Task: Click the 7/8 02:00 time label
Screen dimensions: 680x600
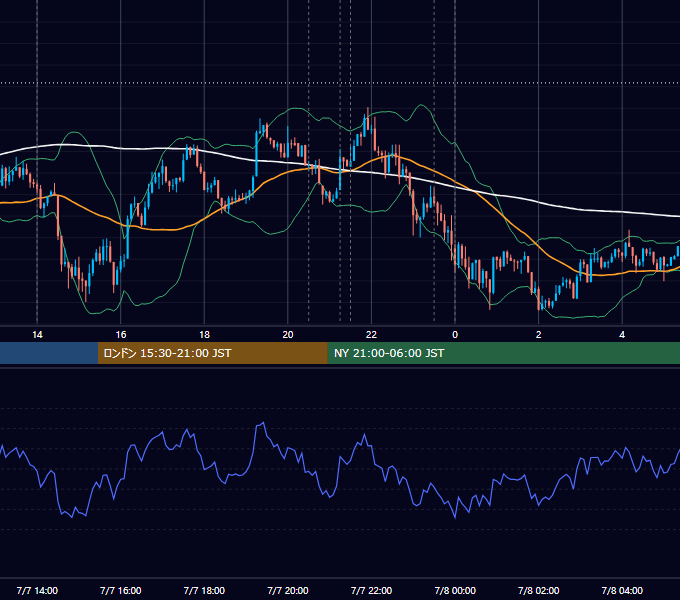Action: coord(539,590)
